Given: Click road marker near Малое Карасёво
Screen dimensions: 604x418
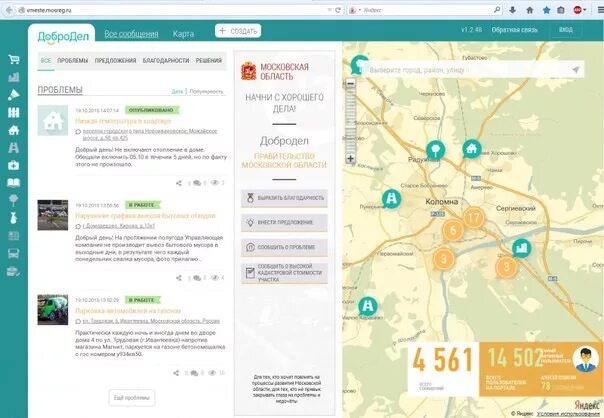Looking at the screenshot, I should 368,306.
